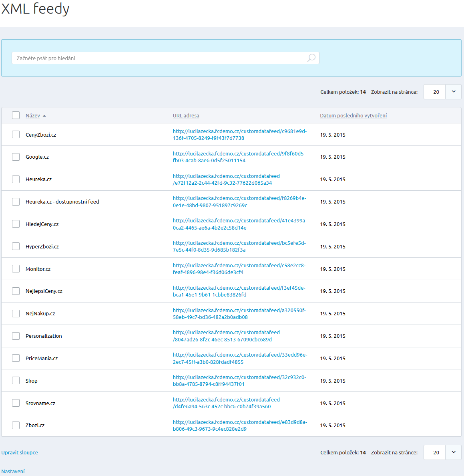This screenshot has width=464, height=476.
Task: Check the CenyZbozi.cz row checkbox
Action: coord(16,135)
